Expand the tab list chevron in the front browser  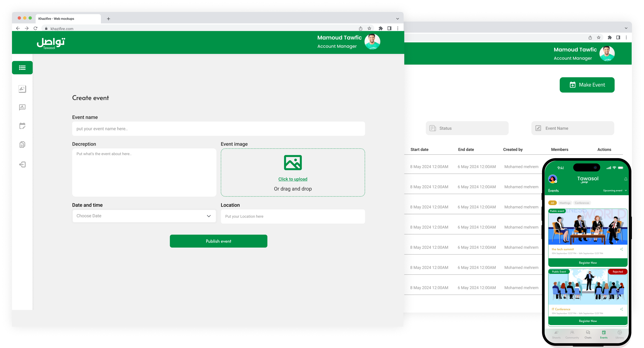coord(397,19)
